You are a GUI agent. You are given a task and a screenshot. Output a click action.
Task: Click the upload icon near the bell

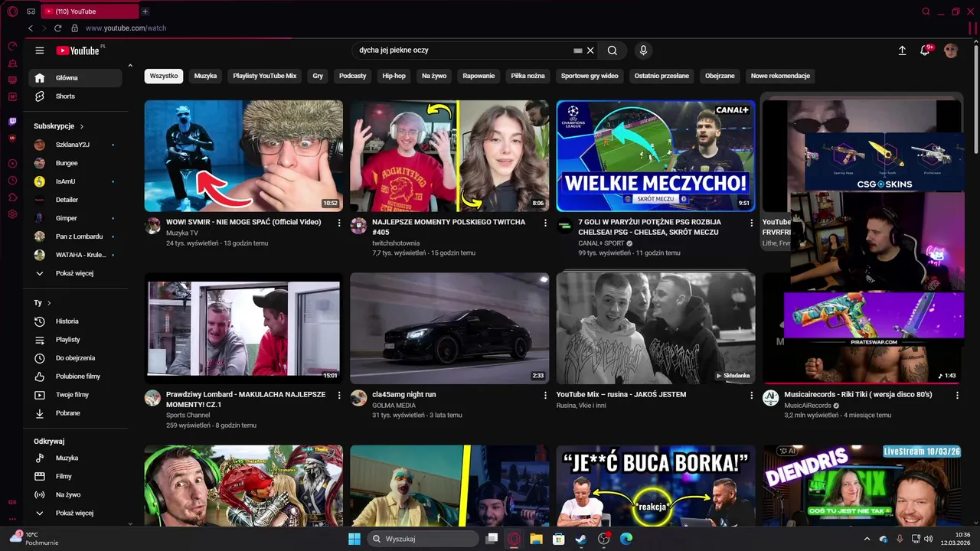click(902, 51)
